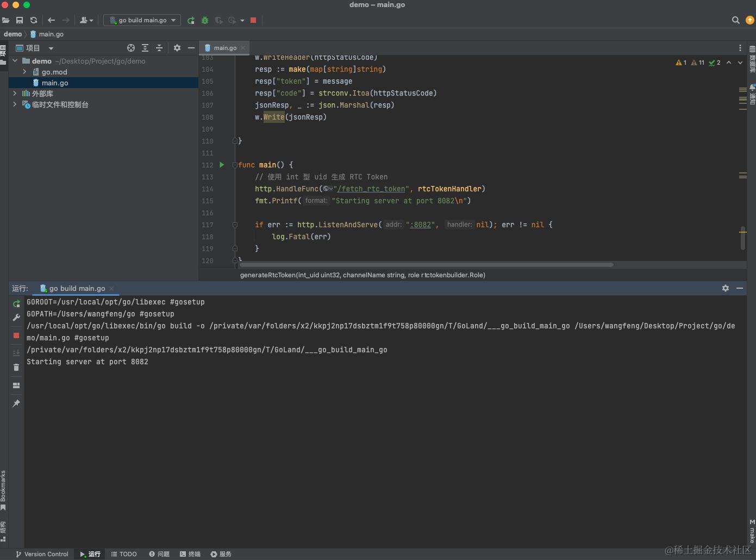The width and height of the screenshot is (756, 560).
Task: Open editor tabs more-options menu
Action: pos(740,48)
